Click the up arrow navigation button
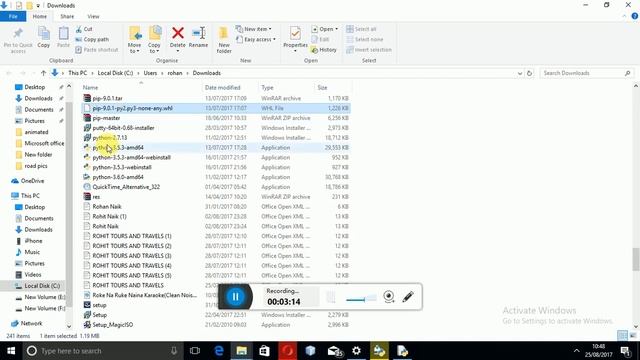This screenshot has width=640, height=360. [43, 73]
